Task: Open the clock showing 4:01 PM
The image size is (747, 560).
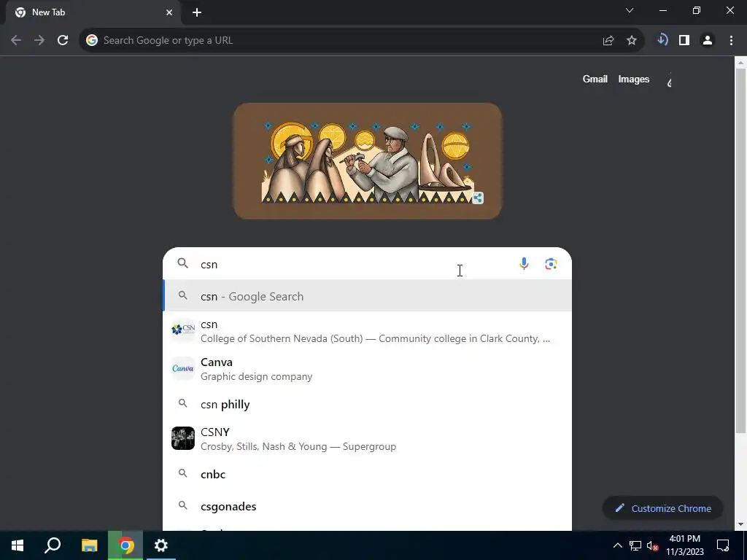Action: [684, 545]
